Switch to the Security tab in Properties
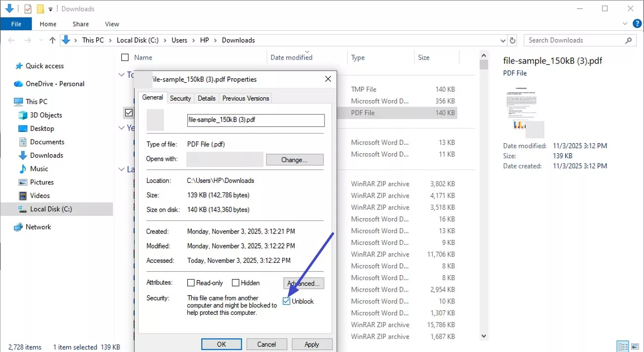The height and width of the screenshot is (352, 644). (180, 98)
